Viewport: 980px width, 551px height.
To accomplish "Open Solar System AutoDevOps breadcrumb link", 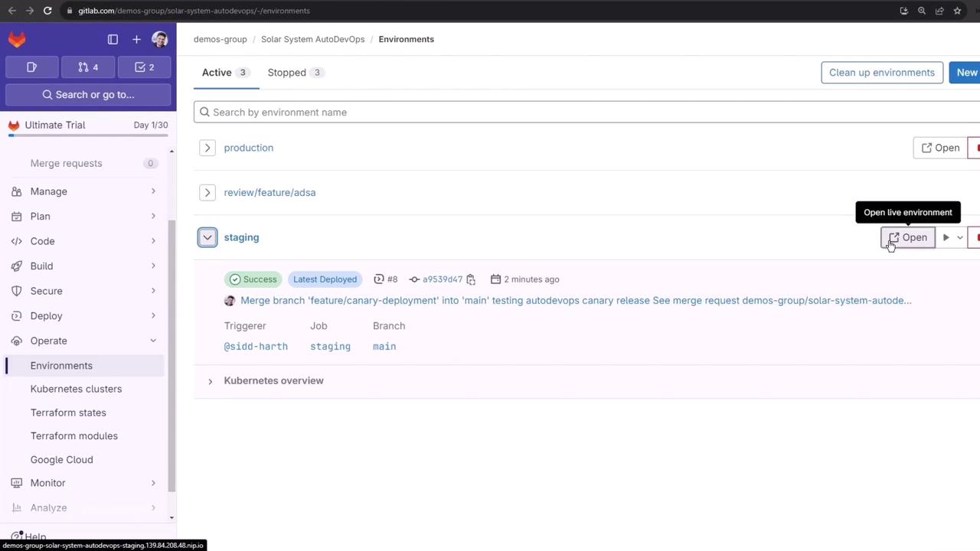I will click(x=313, y=39).
